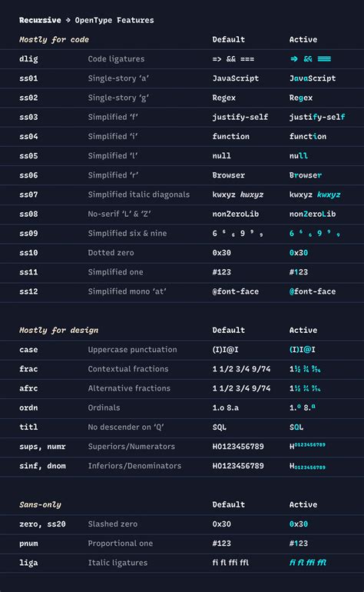This screenshot has height=592, width=364.
Task: Click the active arrow ligature sample
Action: (x=294, y=59)
